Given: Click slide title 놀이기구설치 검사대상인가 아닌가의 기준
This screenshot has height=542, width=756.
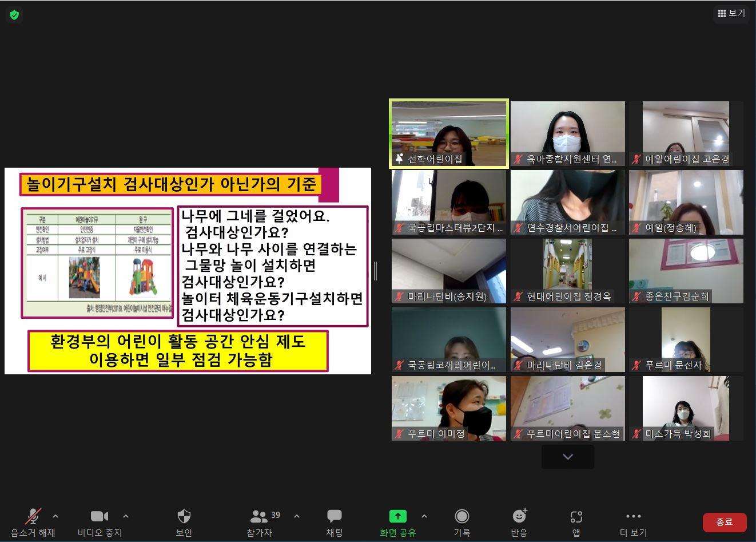Looking at the screenshot, I should coord(172,184).
